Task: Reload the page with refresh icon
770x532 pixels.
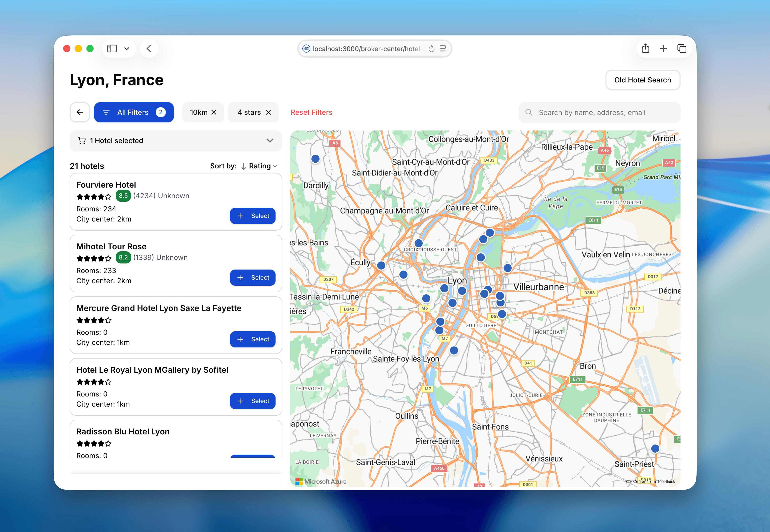Action: (x=431, y=49)
